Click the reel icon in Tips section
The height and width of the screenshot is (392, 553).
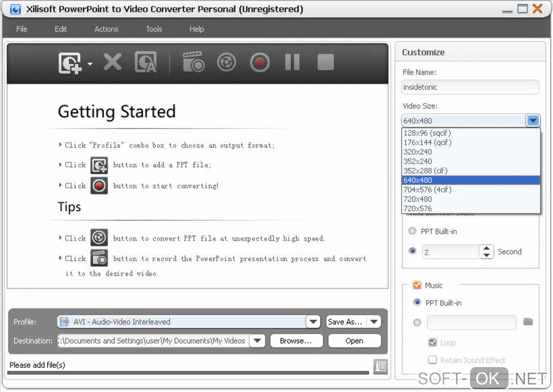point(99,237)
